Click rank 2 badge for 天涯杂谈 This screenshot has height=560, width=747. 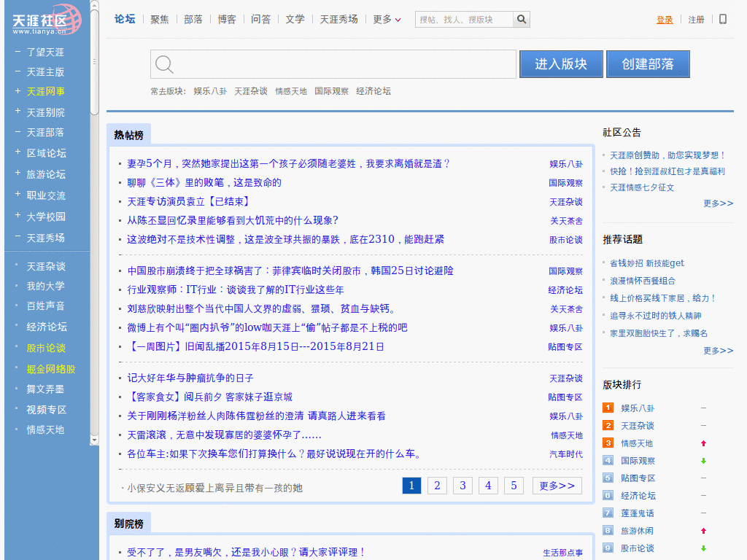click(x=608, y=425)
